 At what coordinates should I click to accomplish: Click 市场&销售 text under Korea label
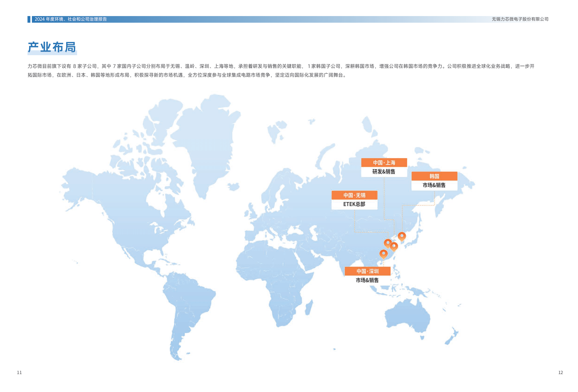tap(434, 185)
